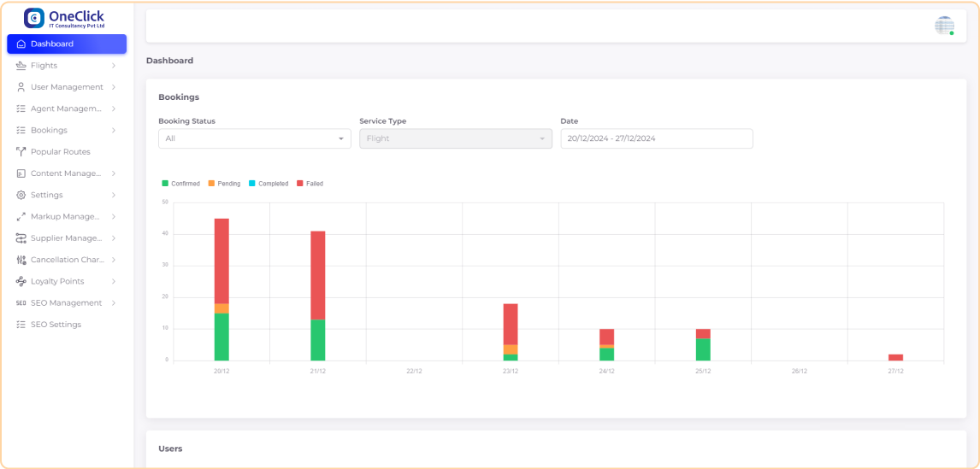
Task: Click the green segment on 25/12 bar
Action: [x=703, y=349]
